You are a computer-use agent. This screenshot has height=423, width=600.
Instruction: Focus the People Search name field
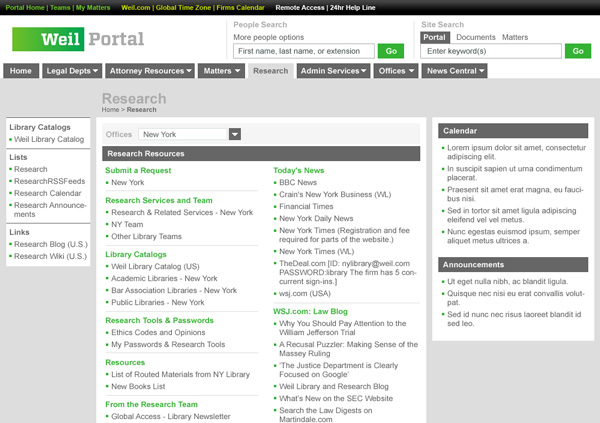(304, 51)
